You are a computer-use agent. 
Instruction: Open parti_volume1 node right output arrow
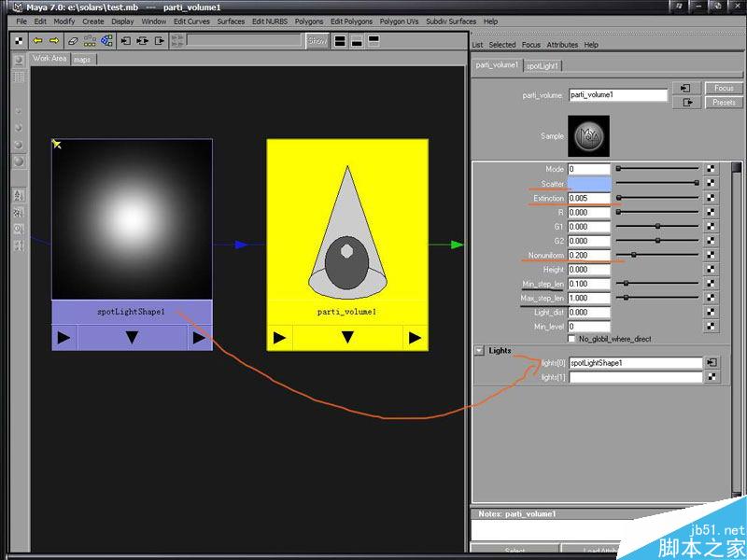coord(415,338)
